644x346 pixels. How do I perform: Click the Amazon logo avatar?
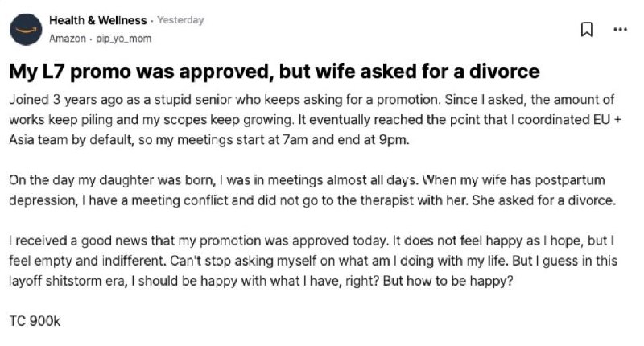(x=26, y=30)
